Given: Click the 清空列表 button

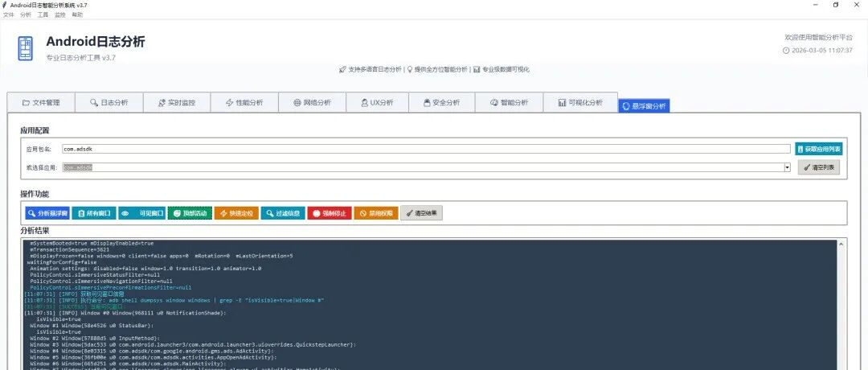Looking at the screenshot, I should 819,167.
